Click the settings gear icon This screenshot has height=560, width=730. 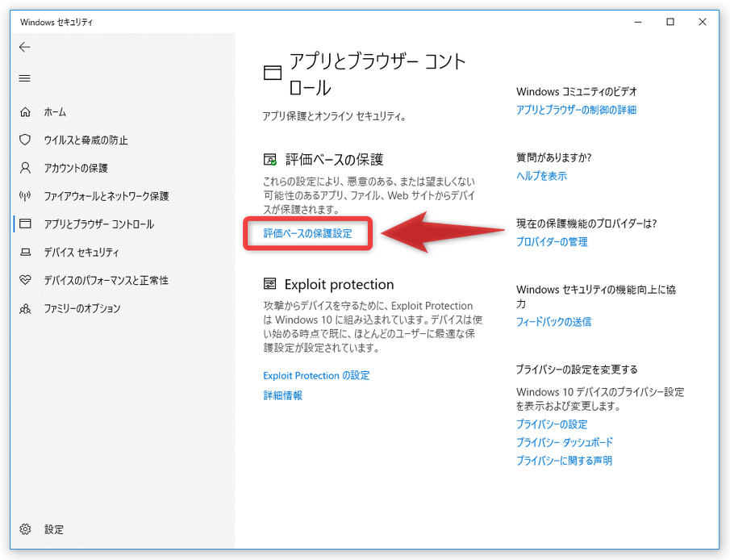coord(25,529)
